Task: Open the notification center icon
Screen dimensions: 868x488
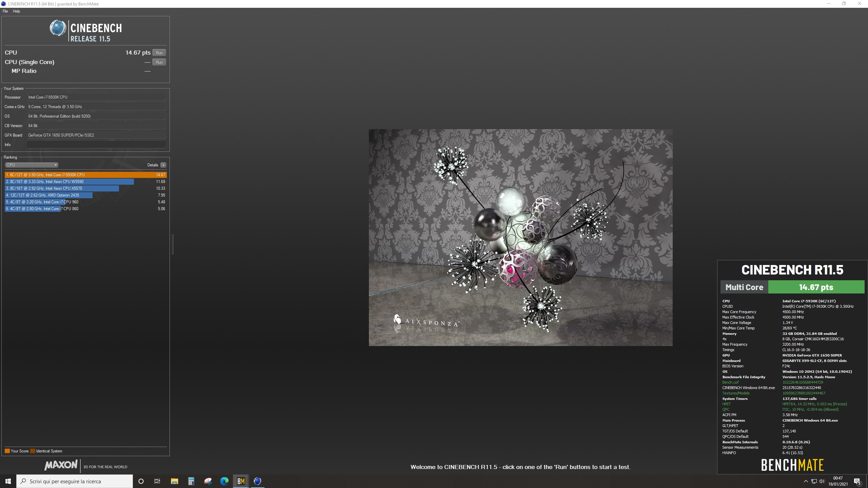Action: [857, 481]
